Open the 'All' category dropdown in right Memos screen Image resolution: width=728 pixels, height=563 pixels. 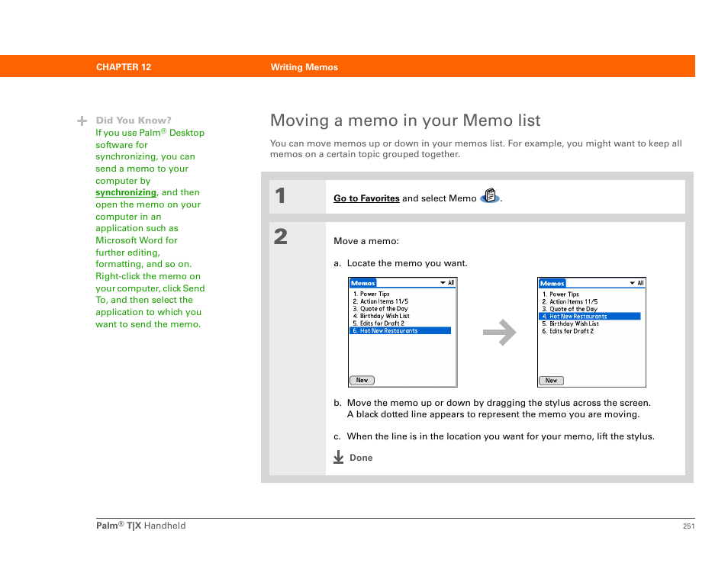coord(636,283)
